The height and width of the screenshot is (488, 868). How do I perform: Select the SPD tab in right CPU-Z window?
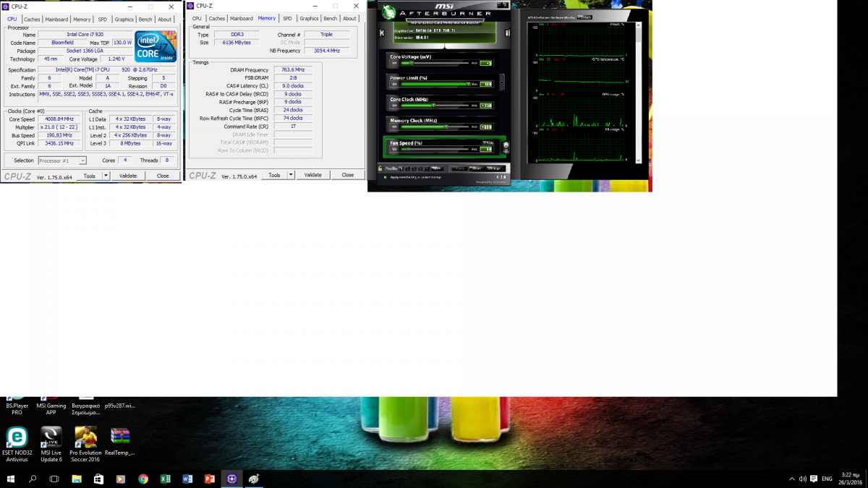tap(287, 19)
